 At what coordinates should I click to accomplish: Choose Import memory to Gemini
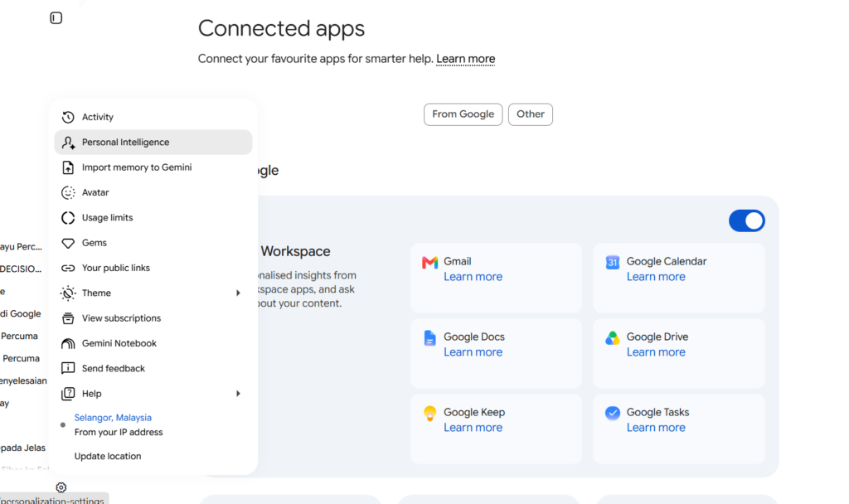tap(153, 167)
